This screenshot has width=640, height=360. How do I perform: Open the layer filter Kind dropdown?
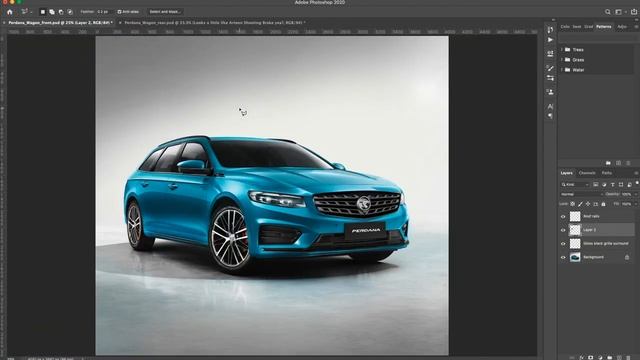pyautogui.click(x=575, y=185)
